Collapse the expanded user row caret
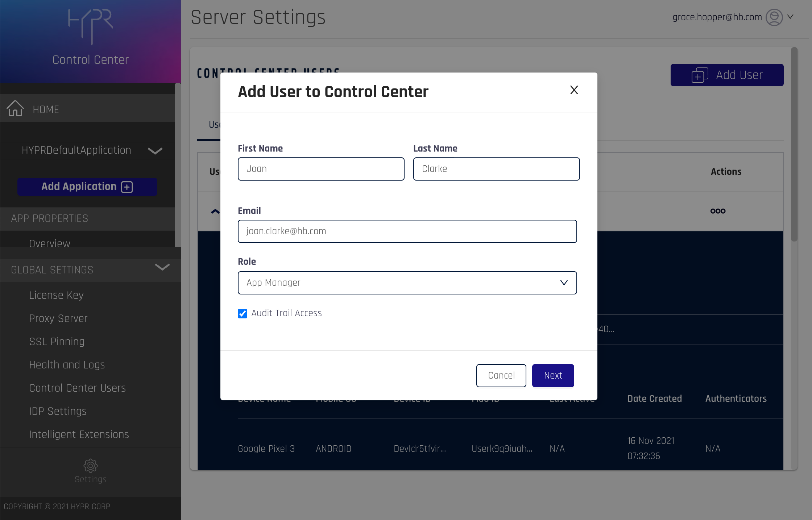This screenshot has height=520, width=812. [x=215, y=211]
